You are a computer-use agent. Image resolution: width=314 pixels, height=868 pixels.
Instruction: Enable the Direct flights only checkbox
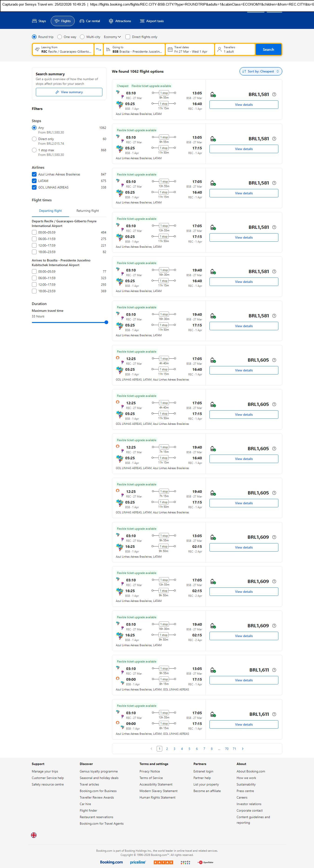click(x=128, y=37)
